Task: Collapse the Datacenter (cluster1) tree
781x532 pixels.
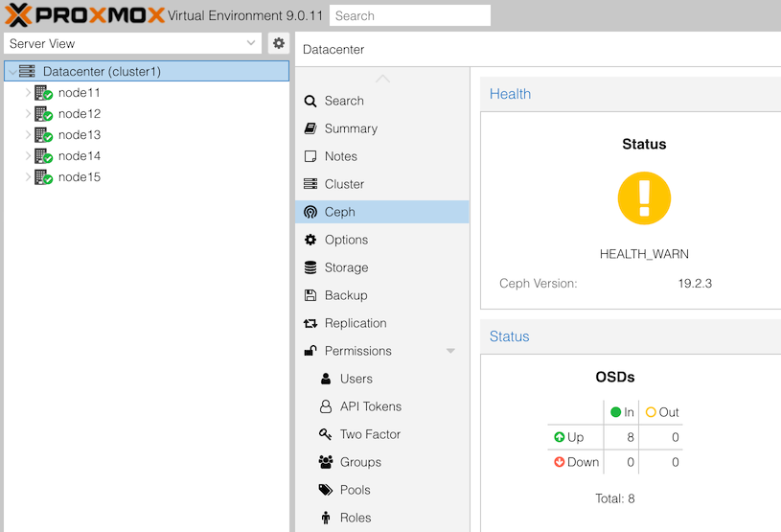Action: tap(12, 72)
